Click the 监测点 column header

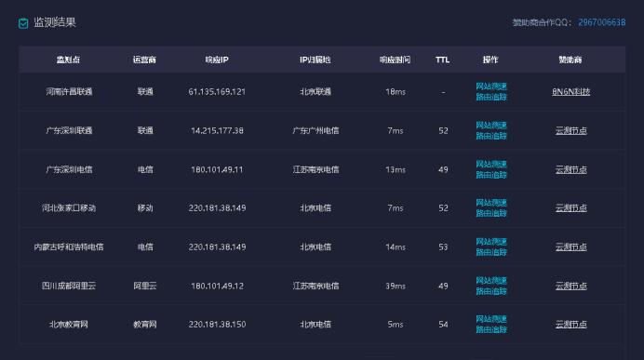tap(68, 60)
